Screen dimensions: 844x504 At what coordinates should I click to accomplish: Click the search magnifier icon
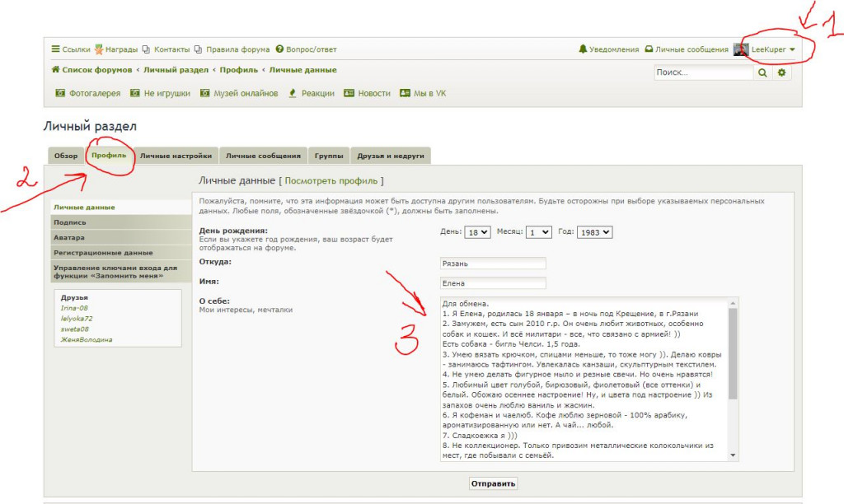point(762,73)
